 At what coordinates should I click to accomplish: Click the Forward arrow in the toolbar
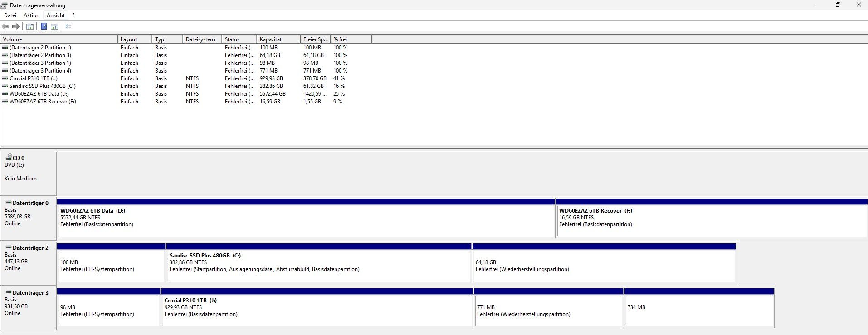click(x=16, y=27)
